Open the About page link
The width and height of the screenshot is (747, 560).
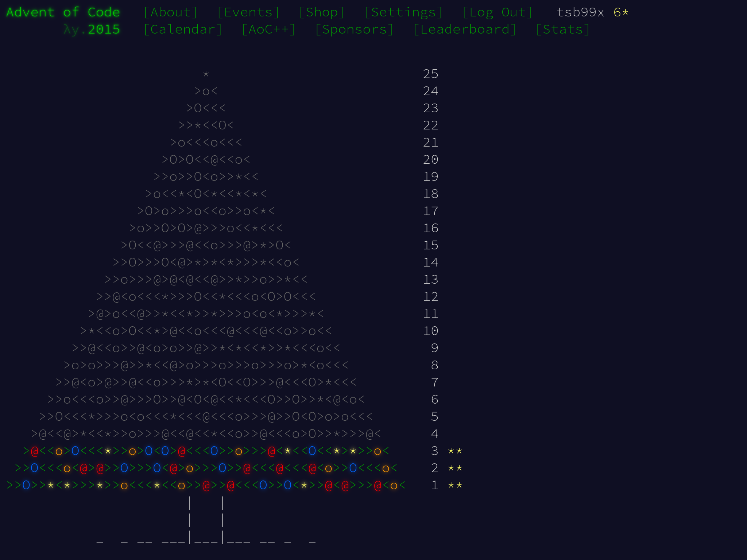pos(170,12)
